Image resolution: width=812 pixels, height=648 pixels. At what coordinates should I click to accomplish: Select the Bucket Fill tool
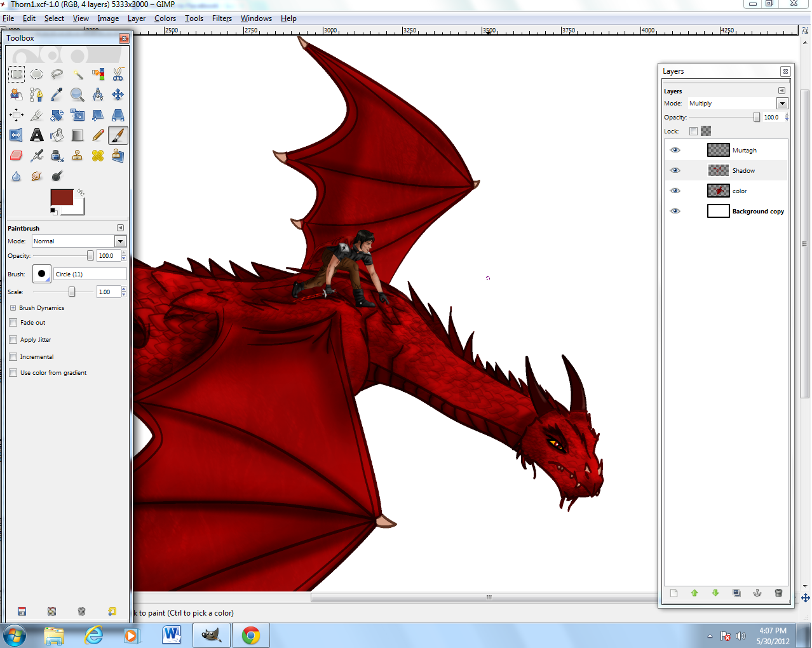(57, 135)
